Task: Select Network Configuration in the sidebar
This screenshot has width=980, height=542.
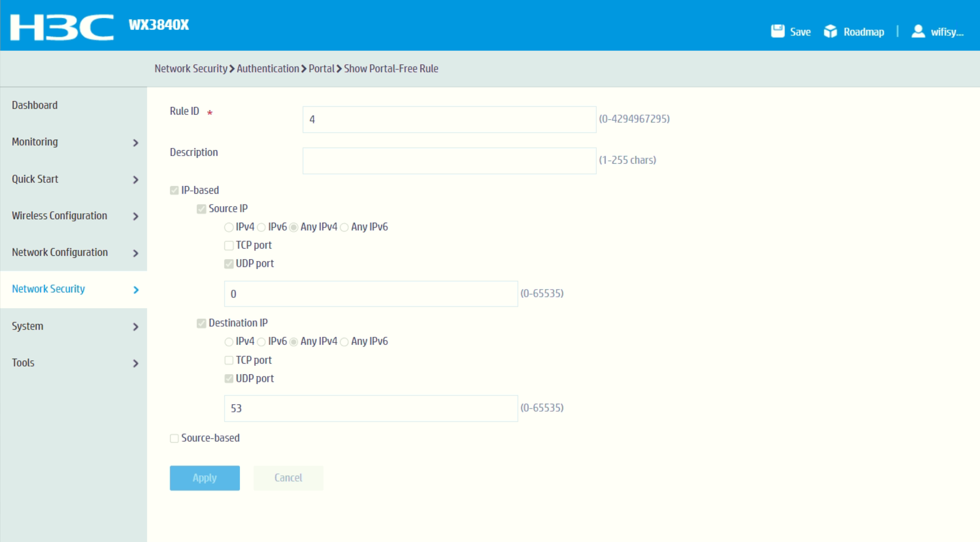Action: tap(60, 252)
